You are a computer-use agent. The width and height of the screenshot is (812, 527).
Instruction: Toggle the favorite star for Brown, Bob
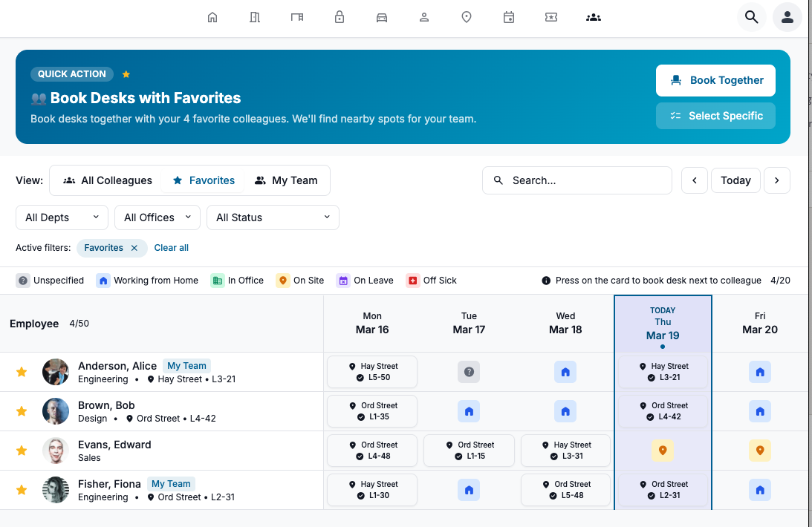pos(21,410)
